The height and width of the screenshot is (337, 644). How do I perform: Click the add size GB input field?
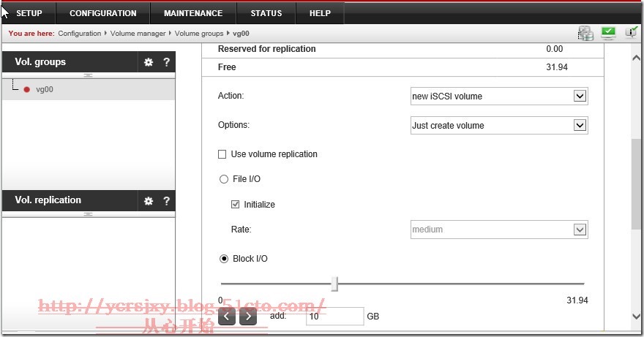coord(334,316)
